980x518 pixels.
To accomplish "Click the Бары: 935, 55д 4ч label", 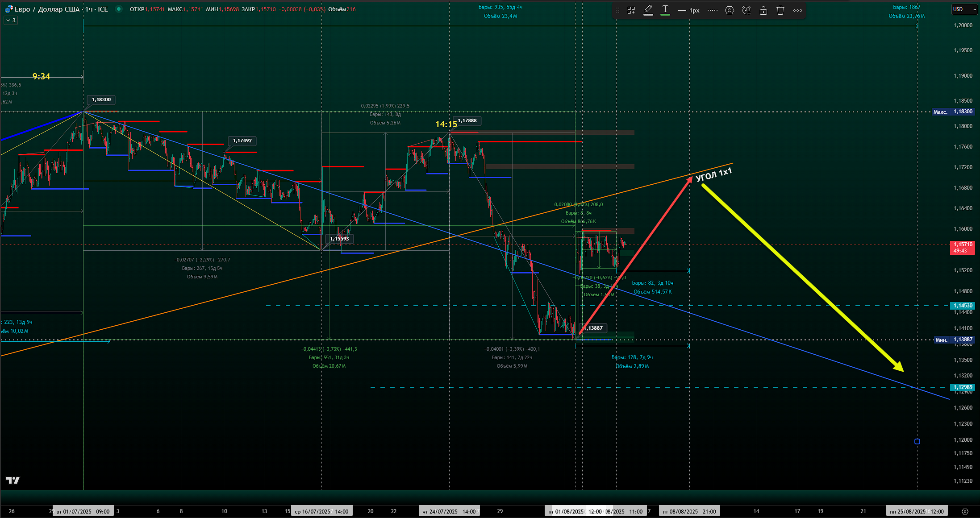I will click(x=500, y=7).
